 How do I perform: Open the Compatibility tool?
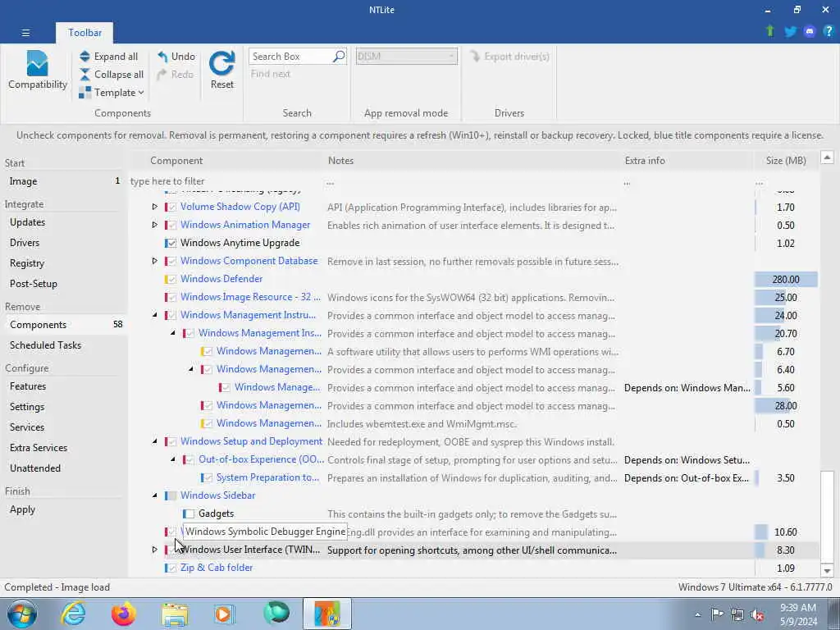coord(38,71)
